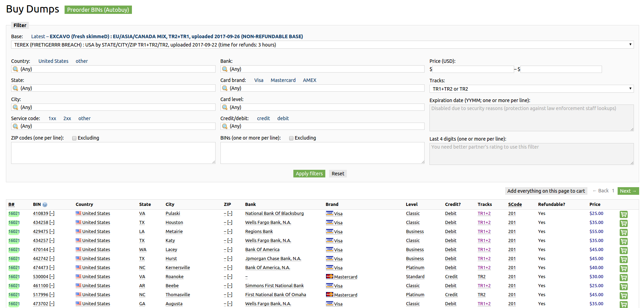Click the [-] toggle next to BIN 429475
The image size is (644, 308).
pyautogui.click(x=52, y=232)
